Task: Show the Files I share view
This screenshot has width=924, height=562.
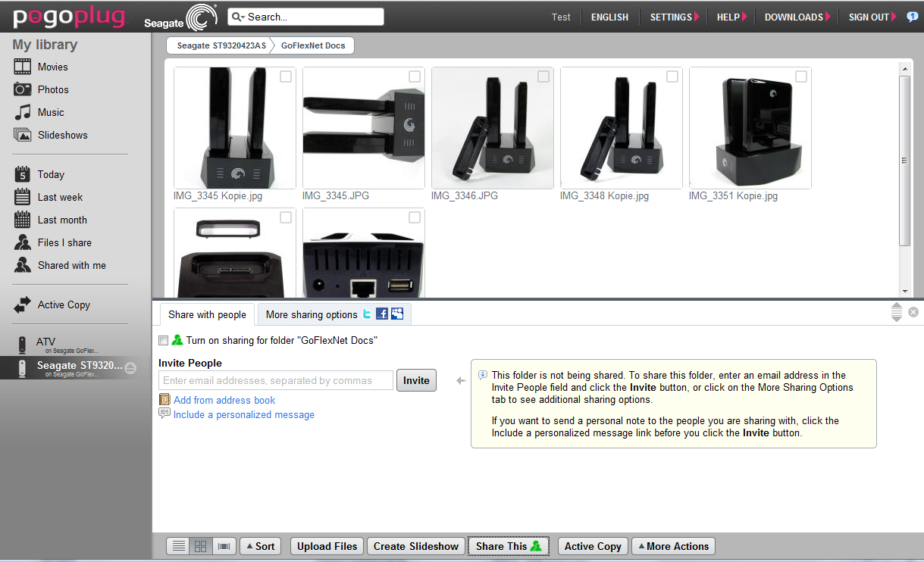Action: point(64,242)
